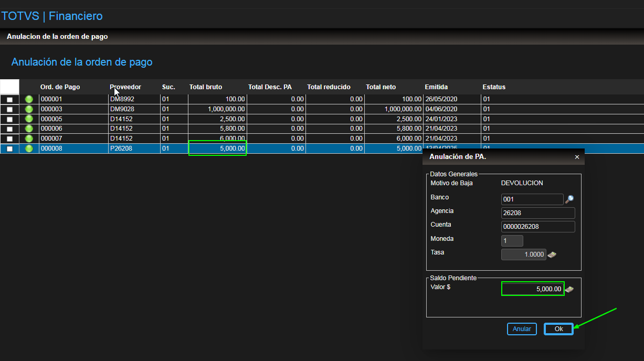Click the Anular button

tap(522, 329)
